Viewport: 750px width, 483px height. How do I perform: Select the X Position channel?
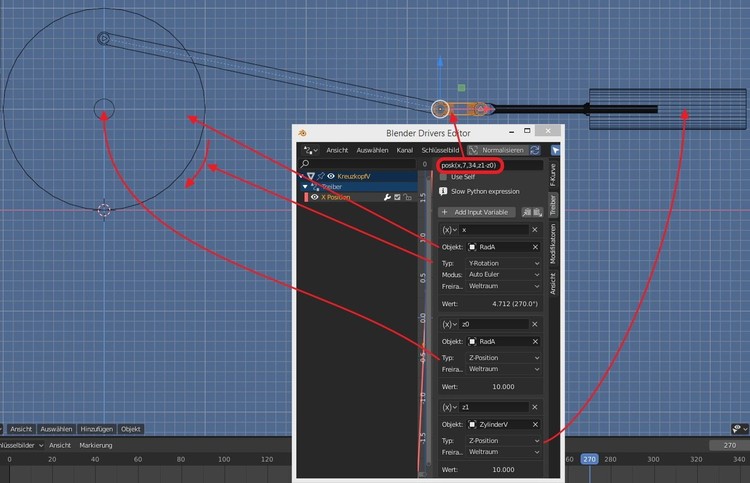coord(336,197)
